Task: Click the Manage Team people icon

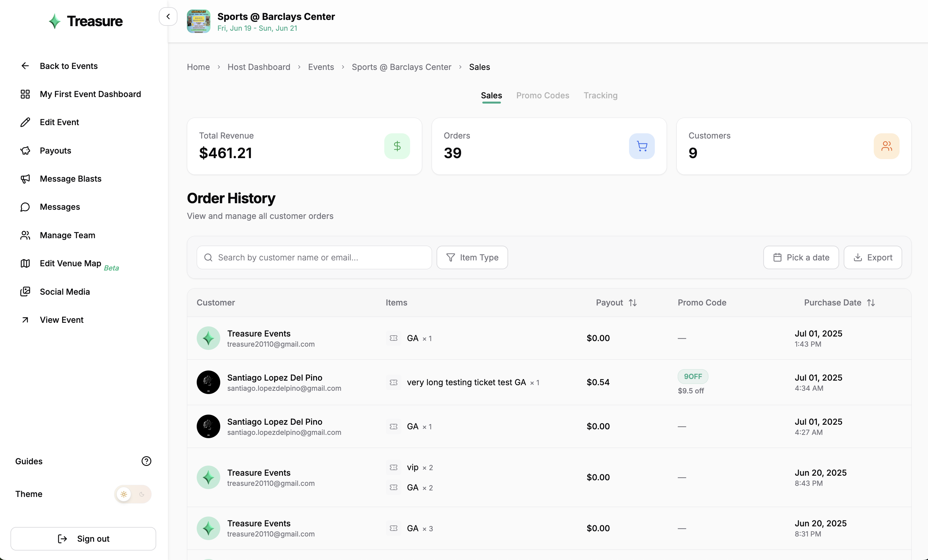Action: pos(25,235)
